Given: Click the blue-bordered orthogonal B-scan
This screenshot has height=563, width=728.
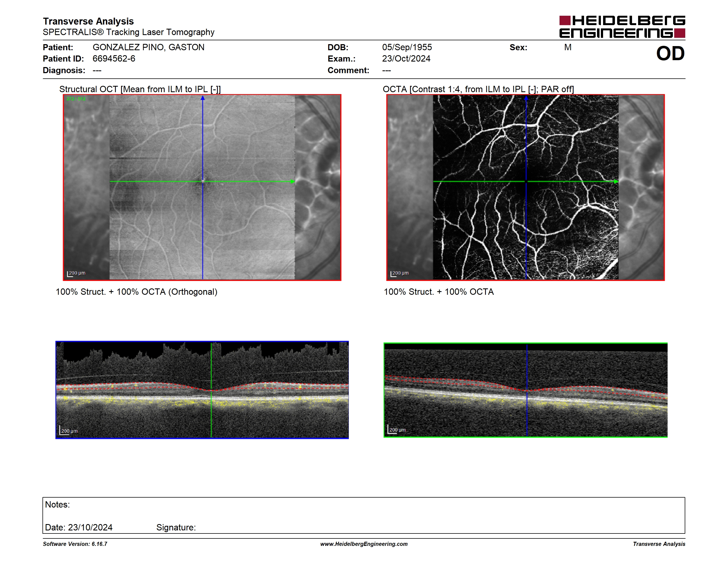Looking at the screenshot, I should click(x=202, y=390).
